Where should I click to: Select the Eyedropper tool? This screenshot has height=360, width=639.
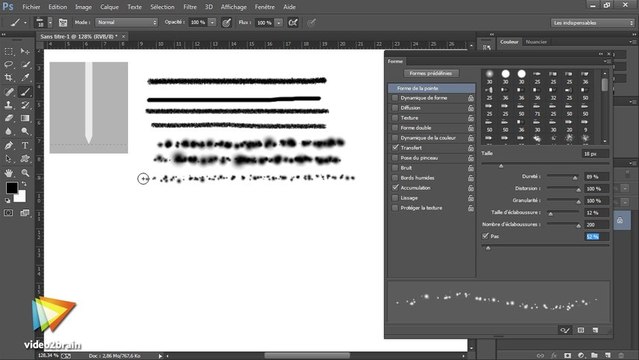point(25,77)
